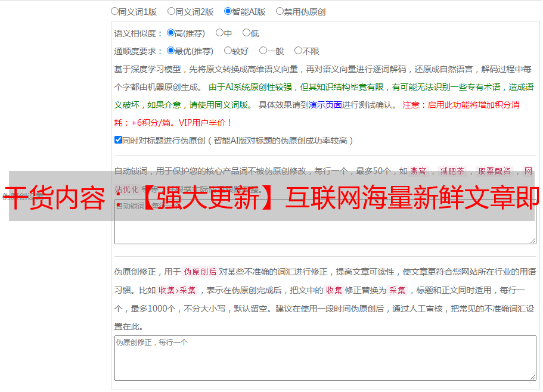543x392 pixels.
Task: Set 通顺度要求 to 最优(推荐)
Action: pos(170,51)
